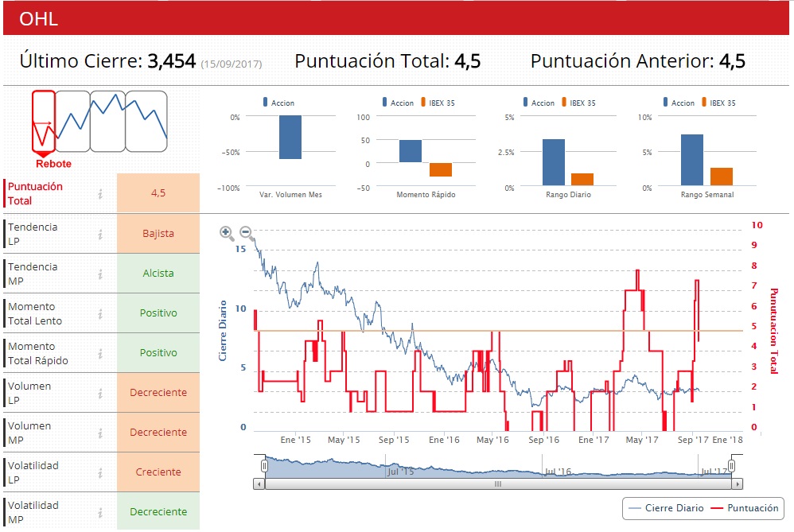The height and width of the screenshot is (532, 794).
Task: Click the orange IBEX bar in Rango Semanal
Action: [721, 177]
